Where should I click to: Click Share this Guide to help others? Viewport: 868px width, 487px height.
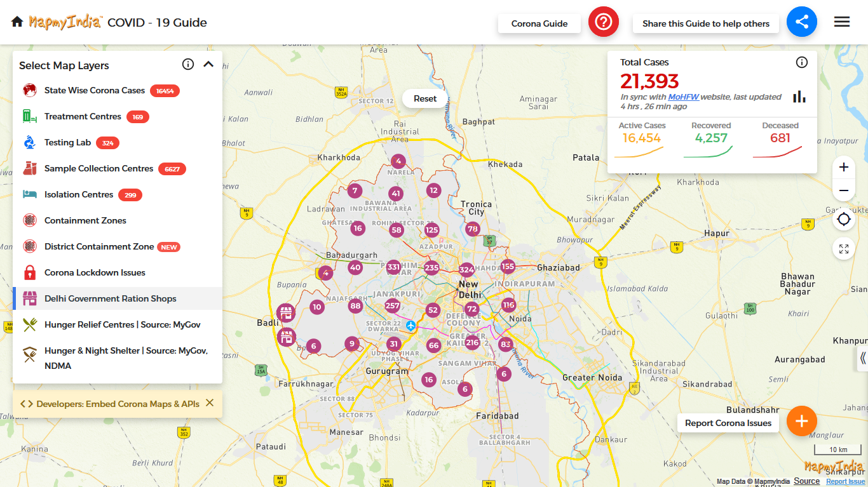coord(706,23)
